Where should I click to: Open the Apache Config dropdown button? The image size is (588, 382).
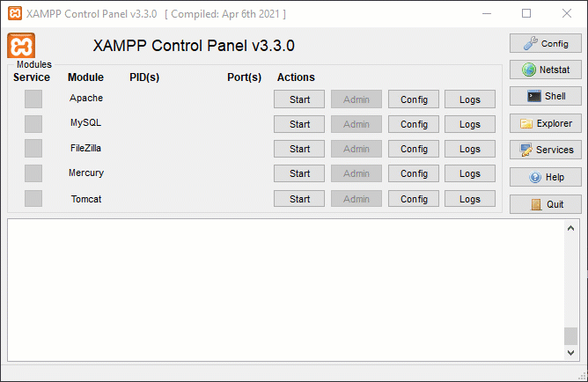(414, 99)
